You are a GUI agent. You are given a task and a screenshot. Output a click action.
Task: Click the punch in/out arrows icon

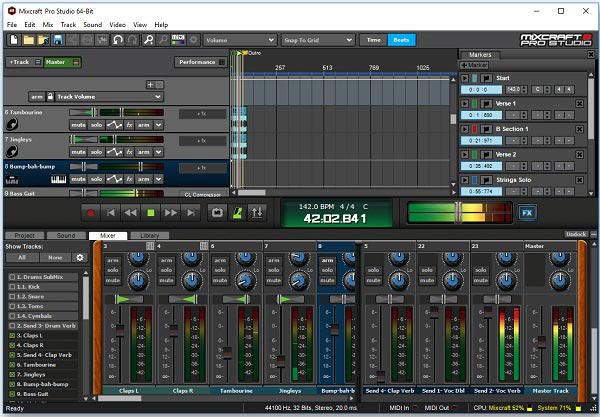coord(257,213)
